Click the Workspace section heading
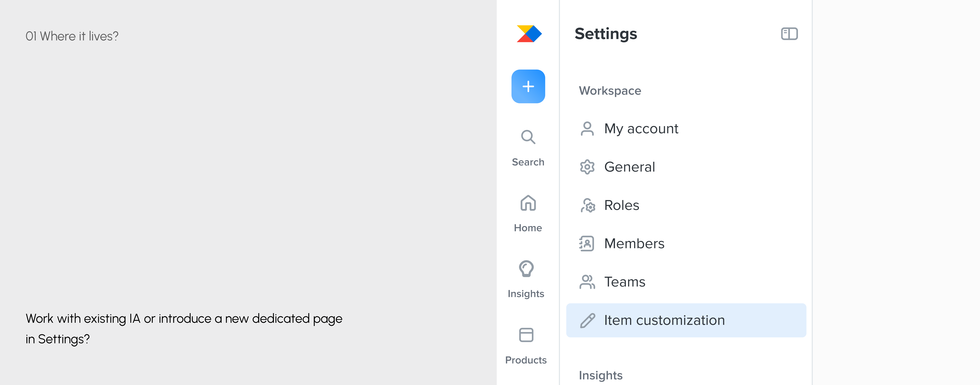Image resolution: width=980 pixels, height=385 pixels. point(610,91)
